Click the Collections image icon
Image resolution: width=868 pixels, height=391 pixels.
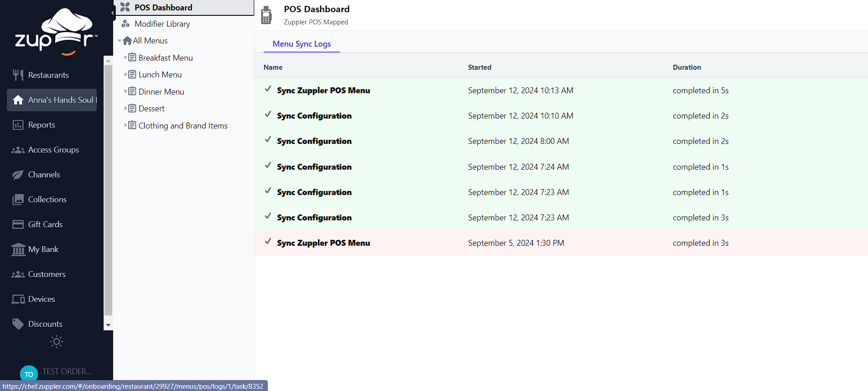[x=18, y=200]
